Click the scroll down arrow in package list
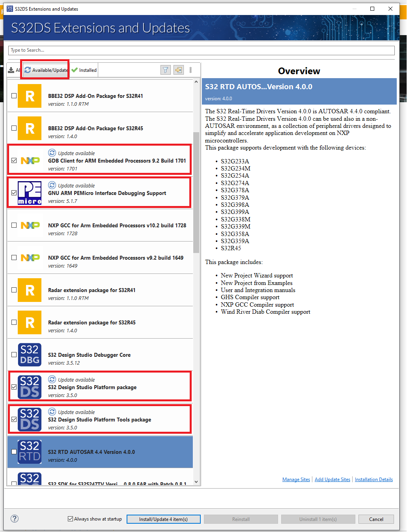 point(196,482)
